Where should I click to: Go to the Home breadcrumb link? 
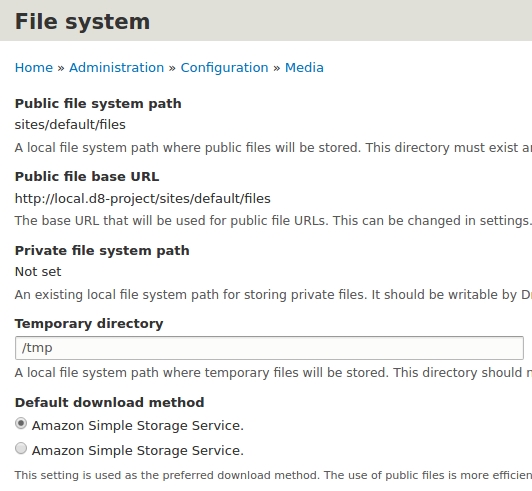(34, 68)
